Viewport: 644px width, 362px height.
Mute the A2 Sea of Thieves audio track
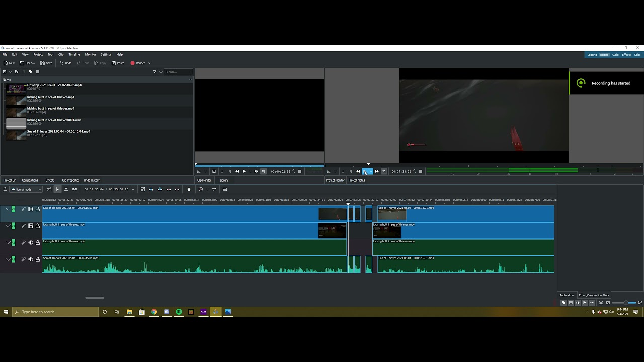(x=31, y=259)
